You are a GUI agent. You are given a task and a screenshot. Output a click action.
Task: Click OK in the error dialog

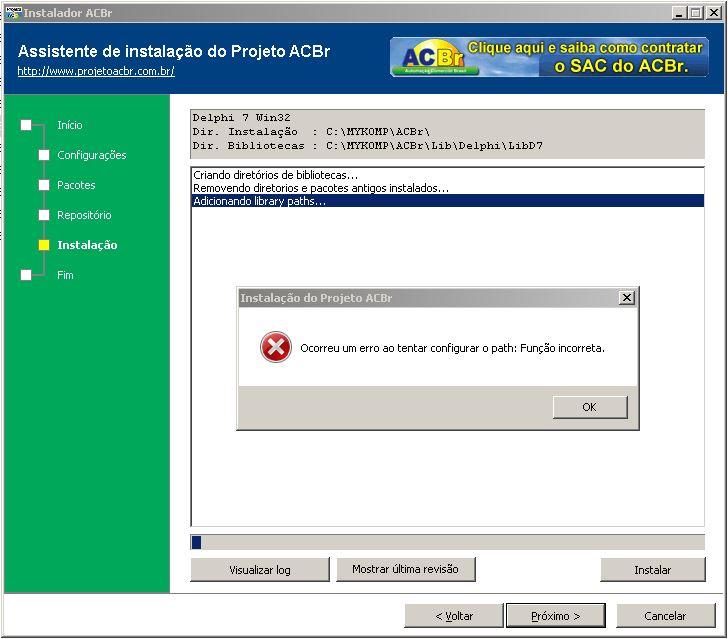(590, 407)
